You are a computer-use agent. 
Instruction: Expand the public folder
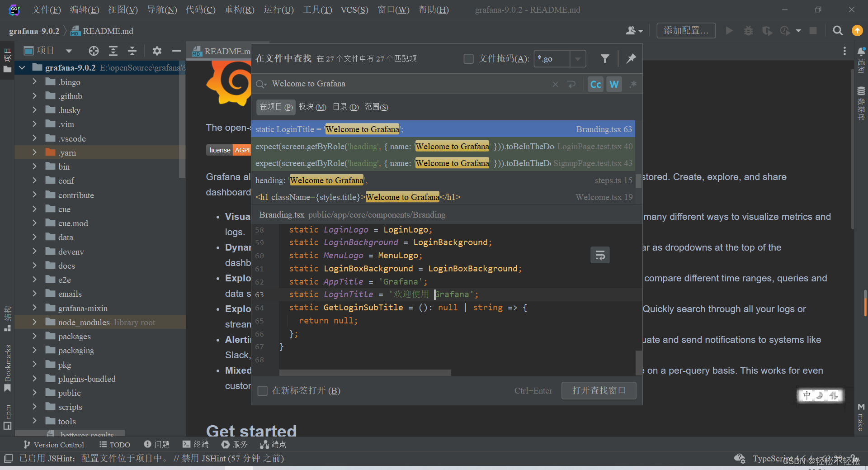35,393
